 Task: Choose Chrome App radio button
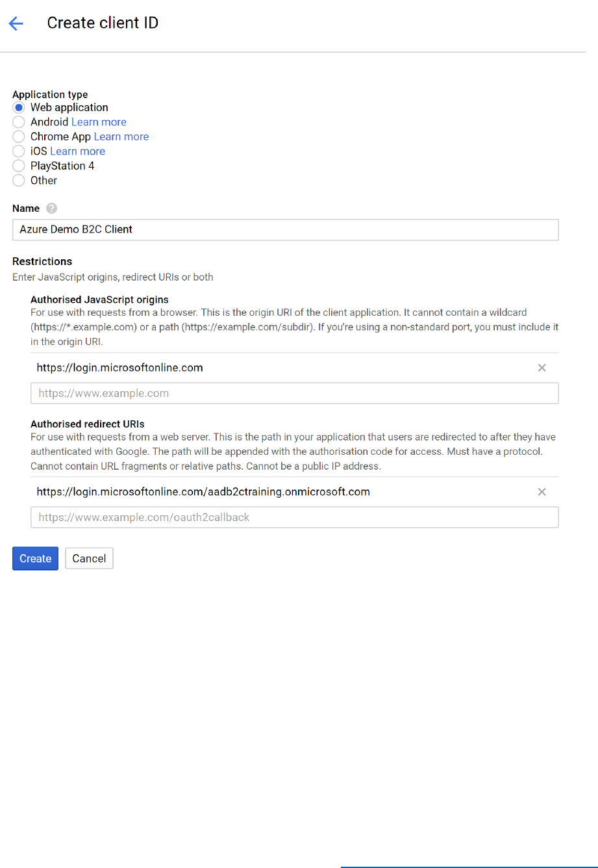[x=19, y=137]
